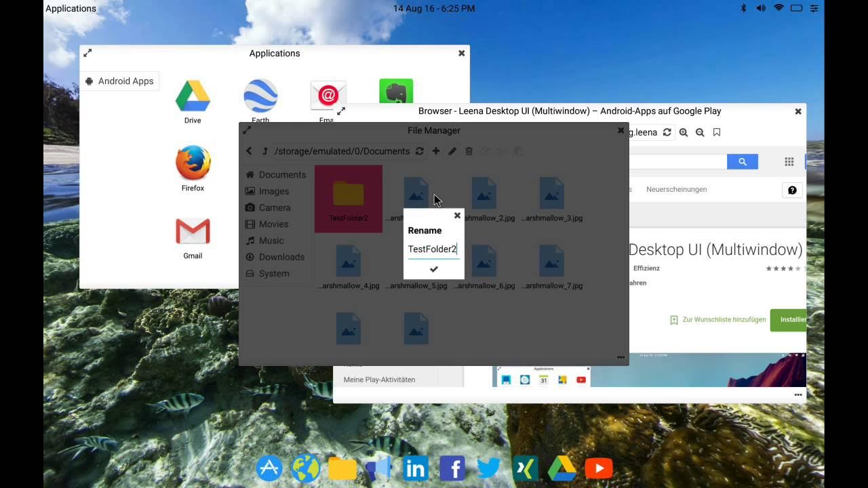The width and height of the screenshot is (868, 488).
Task: Open the globe browser from the dock
Action: (x=306, y=468)
